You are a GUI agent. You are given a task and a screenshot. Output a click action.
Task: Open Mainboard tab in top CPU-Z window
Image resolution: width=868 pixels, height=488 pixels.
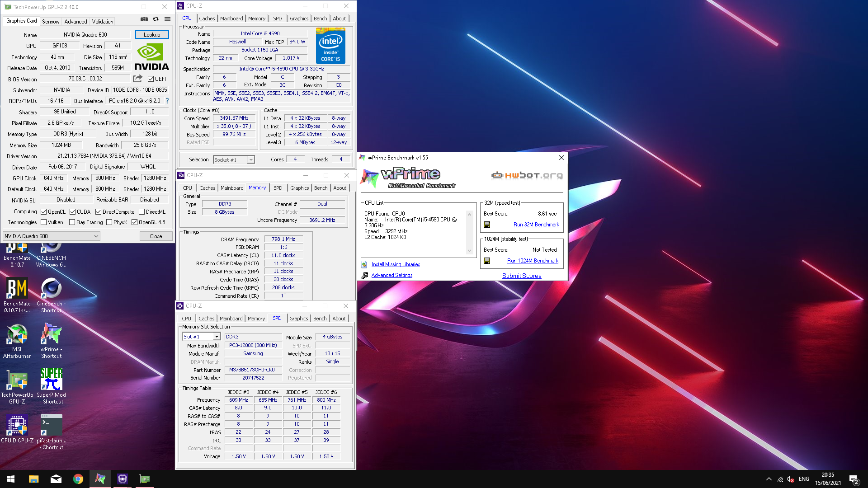pos(231,19)
